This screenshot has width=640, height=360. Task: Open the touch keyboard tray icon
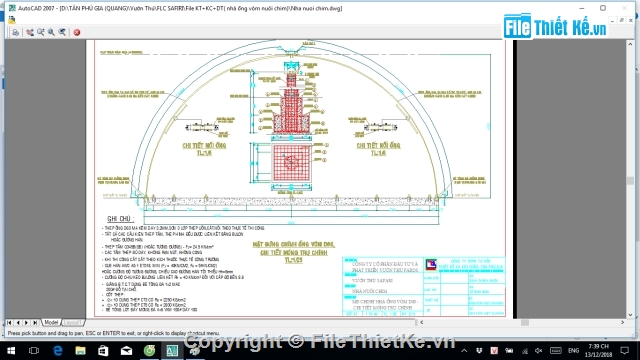(556, 351)
